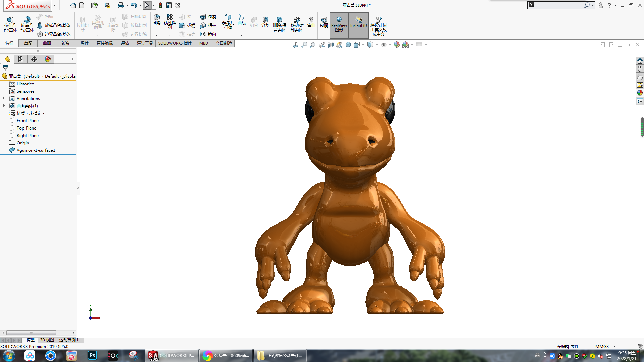Open the Curves 曲线 tool
644x362 pixels.
point(242,20)
